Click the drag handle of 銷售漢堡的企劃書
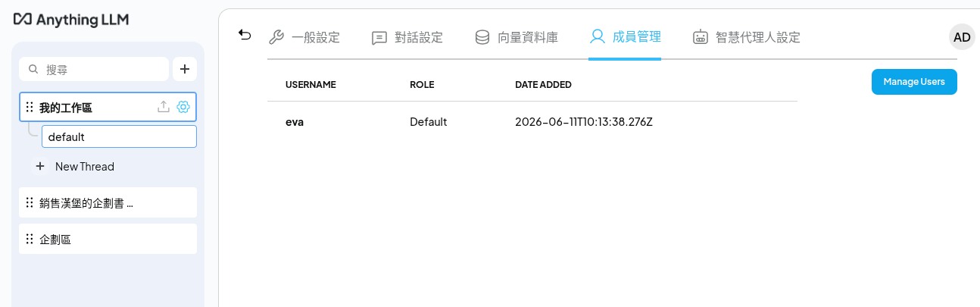980x307 pixels. [30, 202]
